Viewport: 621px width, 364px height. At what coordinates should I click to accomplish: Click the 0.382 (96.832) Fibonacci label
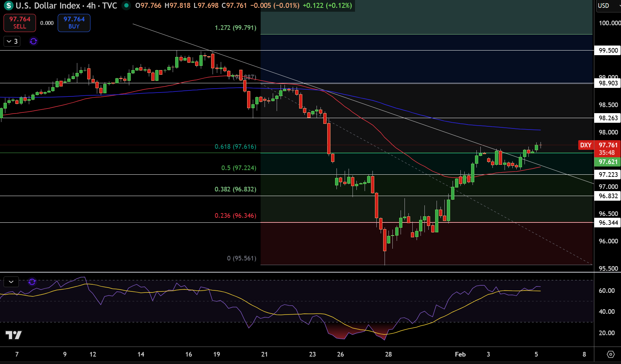coord(235,189)
